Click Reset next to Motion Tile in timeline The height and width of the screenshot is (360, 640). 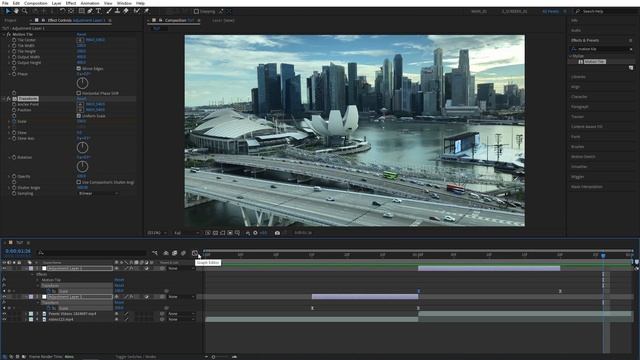[x=119, y=280]
